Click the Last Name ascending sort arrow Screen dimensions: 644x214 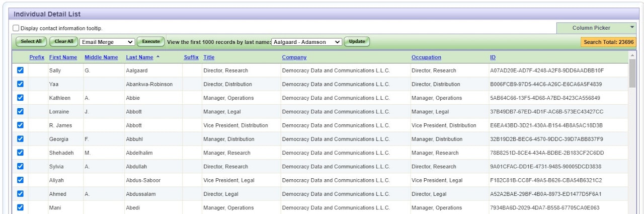[158, 57]
